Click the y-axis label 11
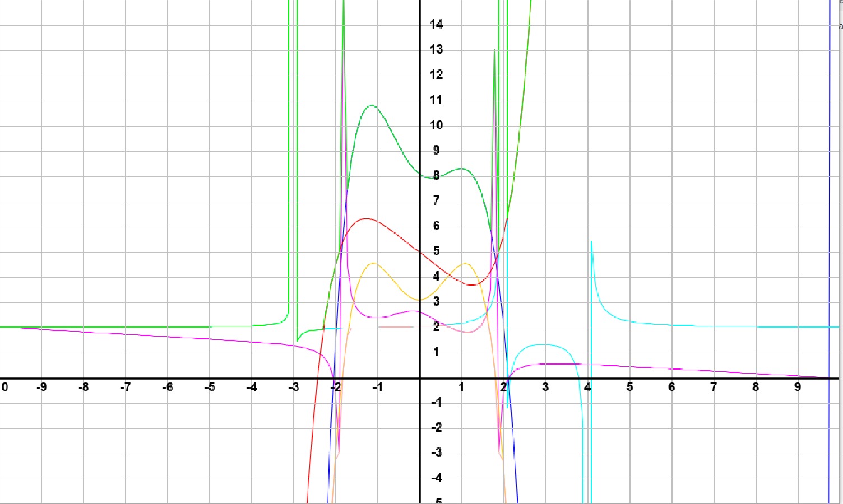Image resolution: width=843 pixels, height=504 pixels. tap(437, 100)
